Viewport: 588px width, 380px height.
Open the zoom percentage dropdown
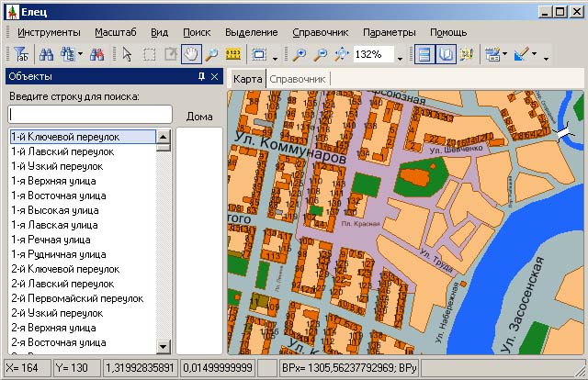400,59
